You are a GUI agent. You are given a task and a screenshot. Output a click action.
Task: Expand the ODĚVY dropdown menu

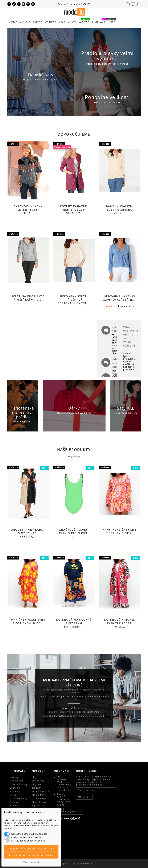coord(37,22)
